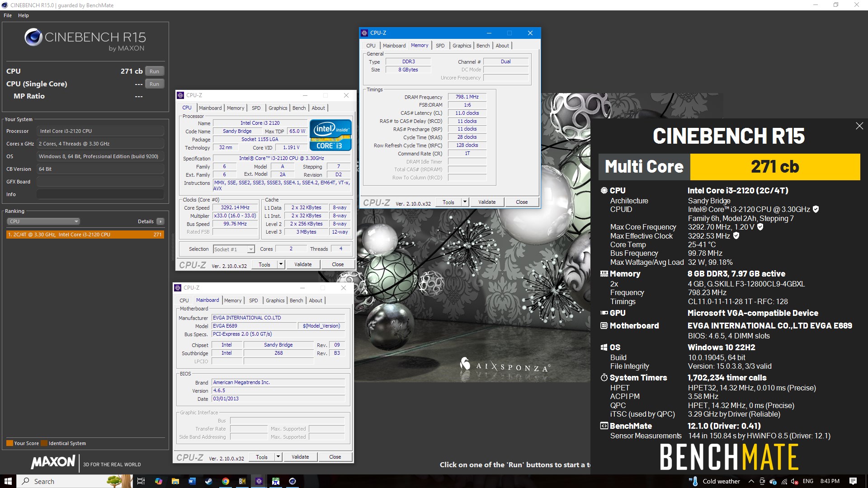Expand Tools arrow in CPU-Z CPU window

(x=281, y=264)
